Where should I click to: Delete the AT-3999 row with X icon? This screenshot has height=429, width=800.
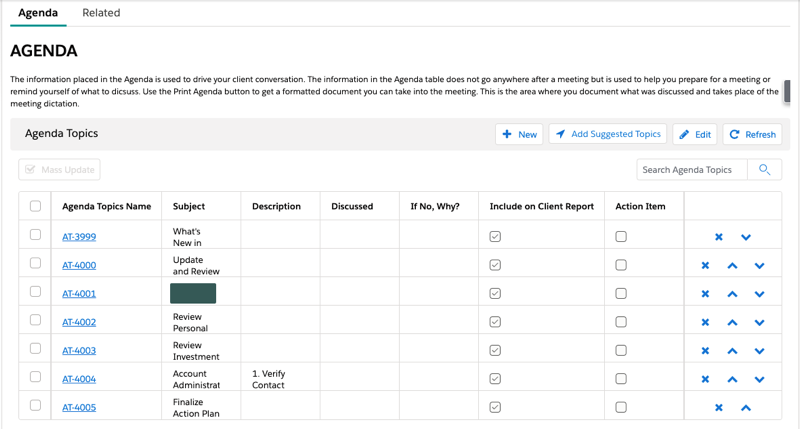click(x=719, y=237)
